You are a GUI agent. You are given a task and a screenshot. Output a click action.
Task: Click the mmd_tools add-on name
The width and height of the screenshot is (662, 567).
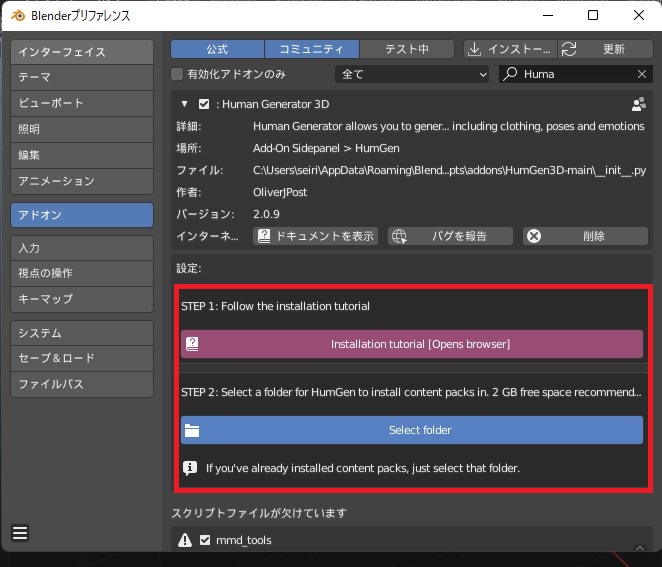244,540
